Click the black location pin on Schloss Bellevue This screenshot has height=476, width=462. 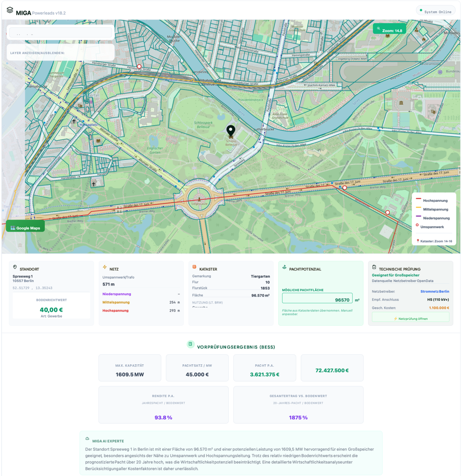pyautogui.click(x=231, y=131)
